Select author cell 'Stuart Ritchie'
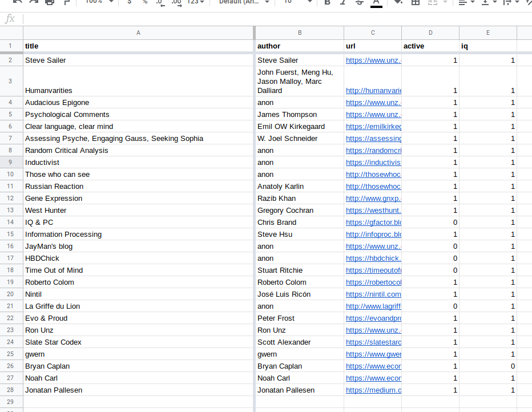The width and height of the screenshot is (532, 412). click(300, 270)
